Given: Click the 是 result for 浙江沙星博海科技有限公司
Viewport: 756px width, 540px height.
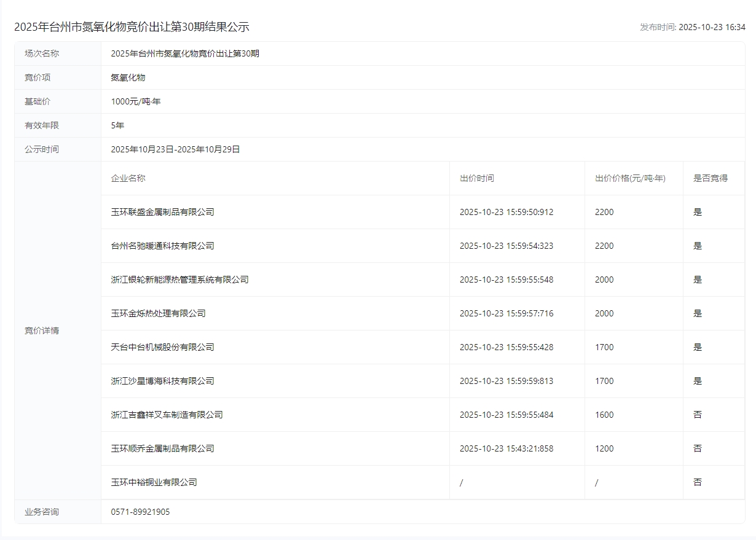Looking at the screenshot, I should (x=698, y=381).
